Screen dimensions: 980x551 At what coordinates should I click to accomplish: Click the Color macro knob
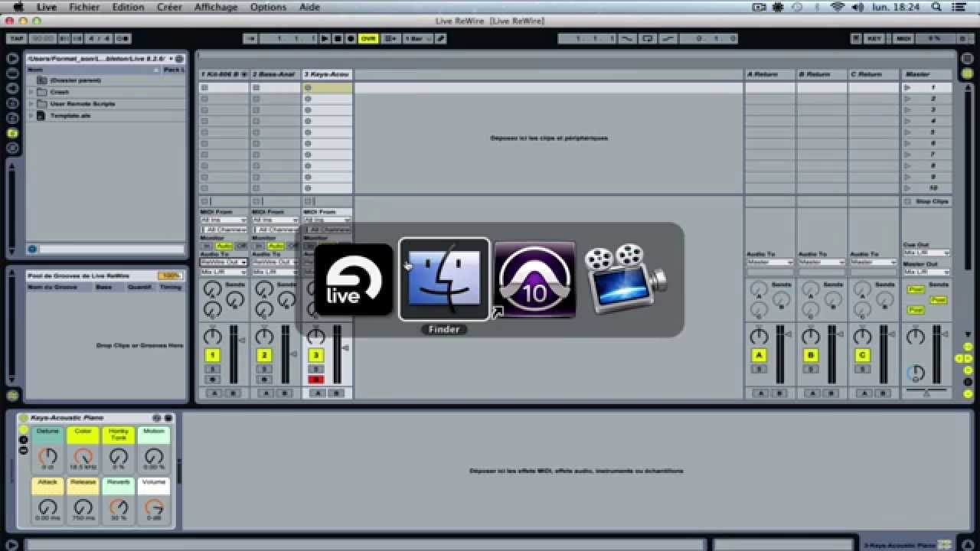83,456
